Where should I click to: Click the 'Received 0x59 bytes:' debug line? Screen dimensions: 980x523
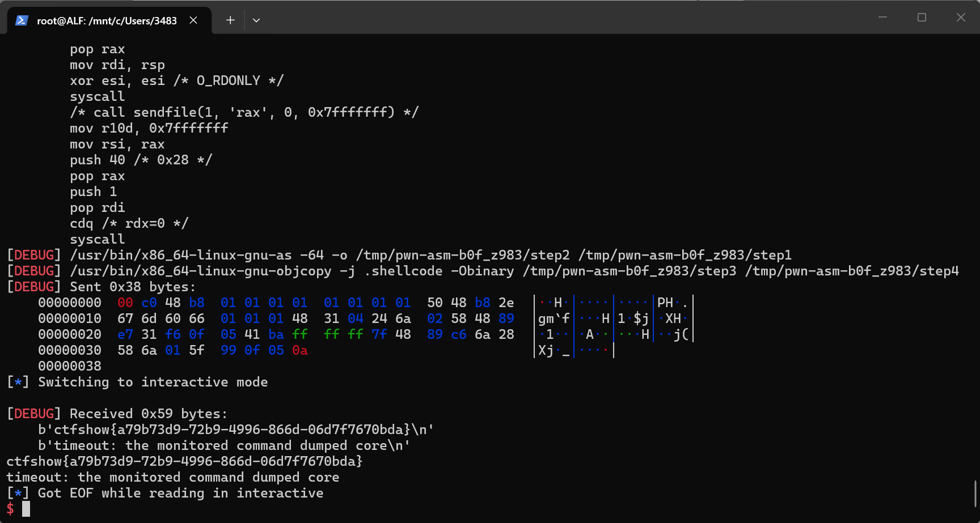click(117, 414)
